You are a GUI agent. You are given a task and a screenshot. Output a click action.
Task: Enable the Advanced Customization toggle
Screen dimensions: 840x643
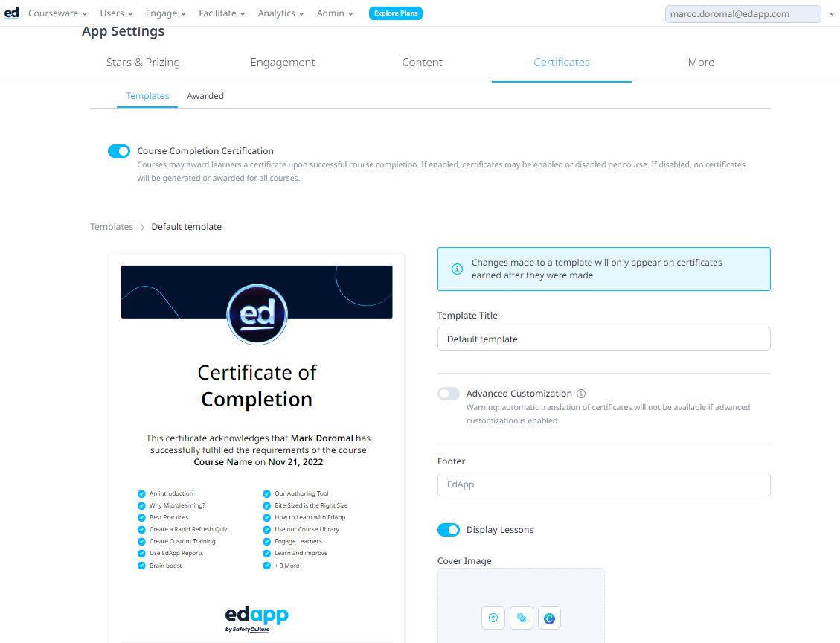pos(449,394)
